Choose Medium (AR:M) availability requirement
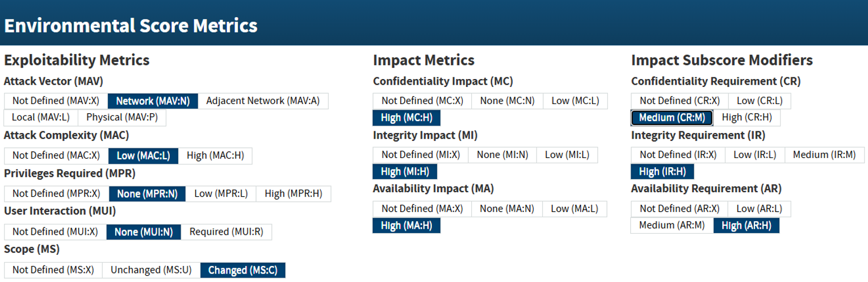 (x=672, y=226)
